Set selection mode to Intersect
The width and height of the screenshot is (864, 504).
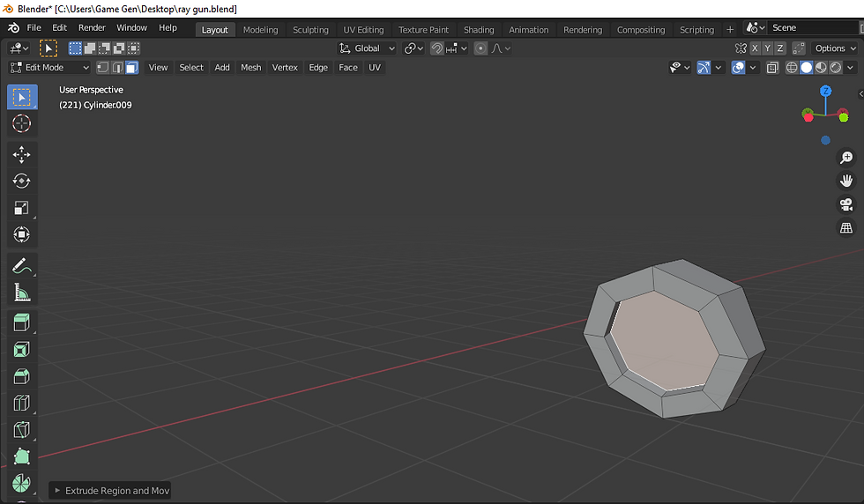click(133, 48)
